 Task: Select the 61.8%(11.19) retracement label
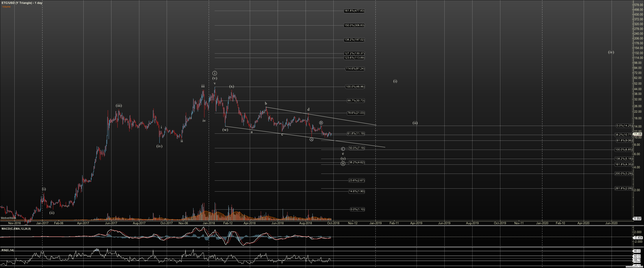pyautogui.click(x=356, y=133)
